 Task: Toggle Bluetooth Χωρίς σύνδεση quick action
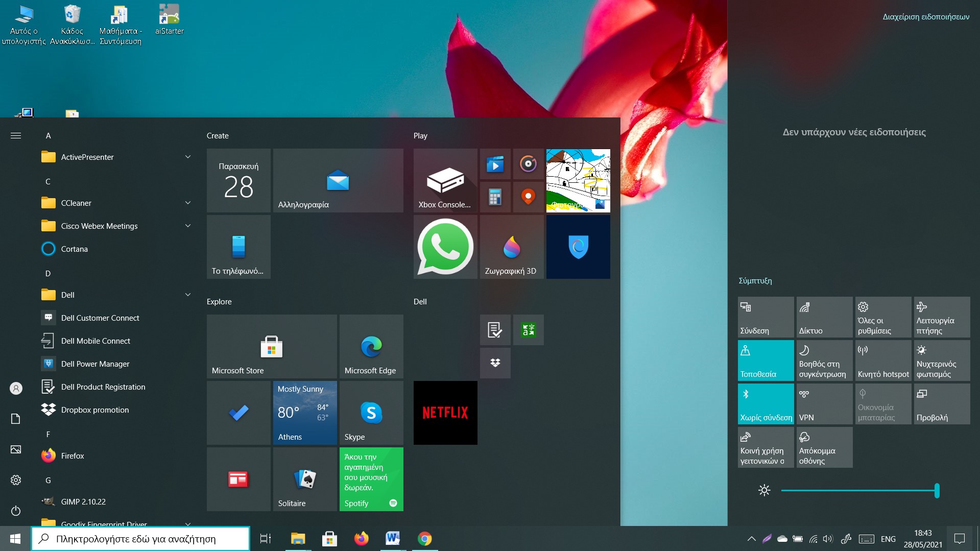pos(766,404)
